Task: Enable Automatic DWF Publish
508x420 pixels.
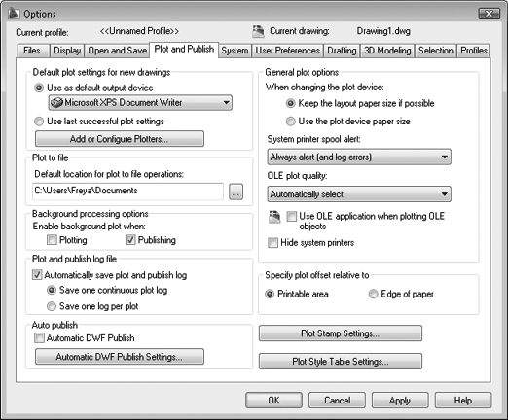Action: [x=39, y=338]
